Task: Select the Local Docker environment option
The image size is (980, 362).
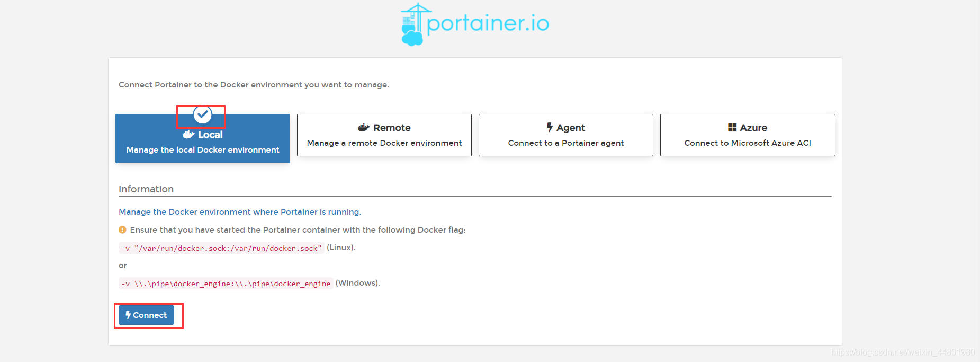Action: point(203,138)
